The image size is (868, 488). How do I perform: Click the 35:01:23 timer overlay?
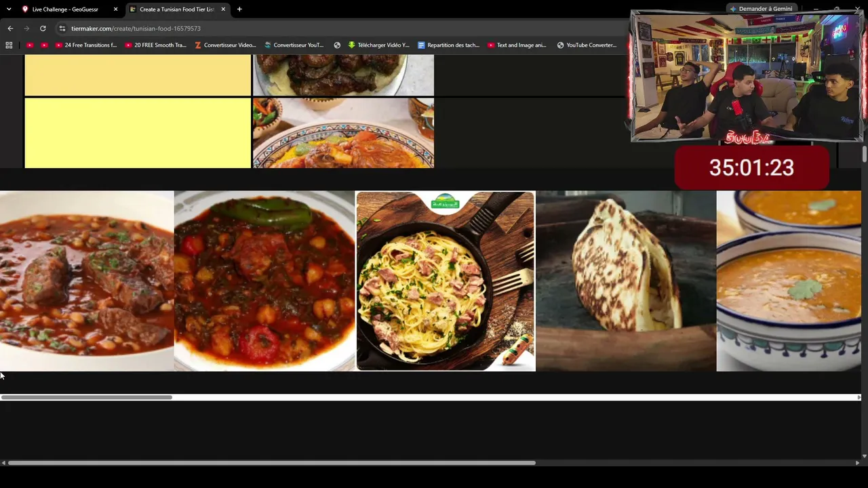751,168
